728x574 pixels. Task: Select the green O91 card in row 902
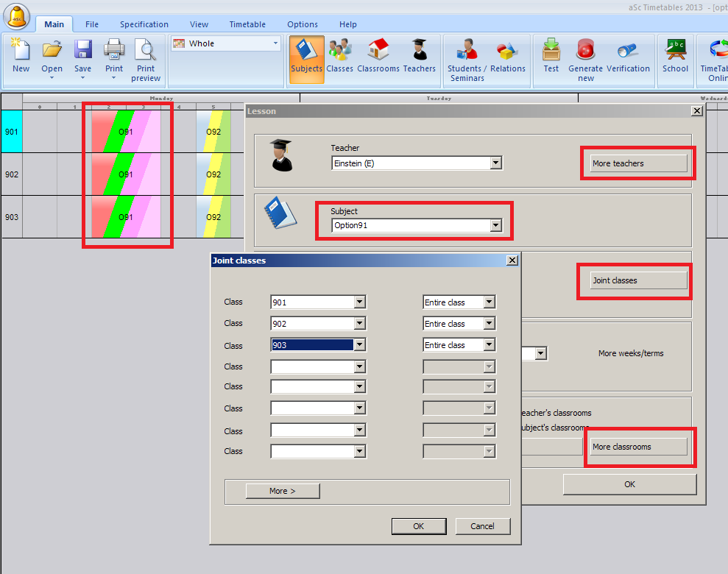pos(126,174)
